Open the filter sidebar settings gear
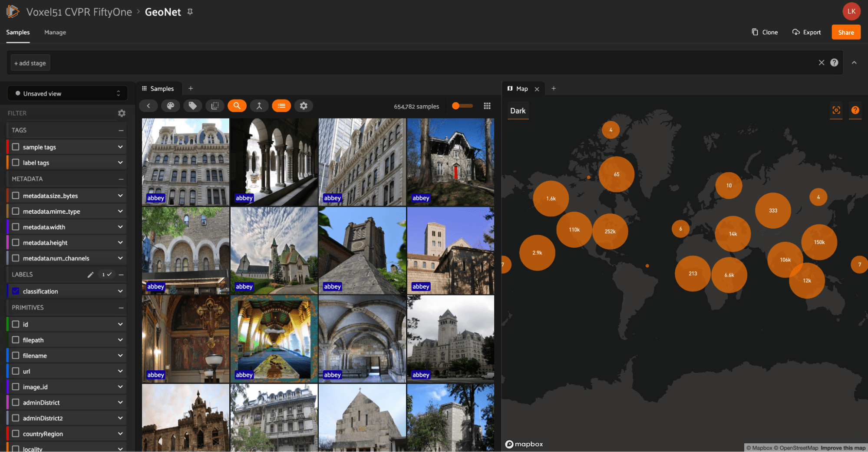The image size is (868, 452). coord(122,113)
